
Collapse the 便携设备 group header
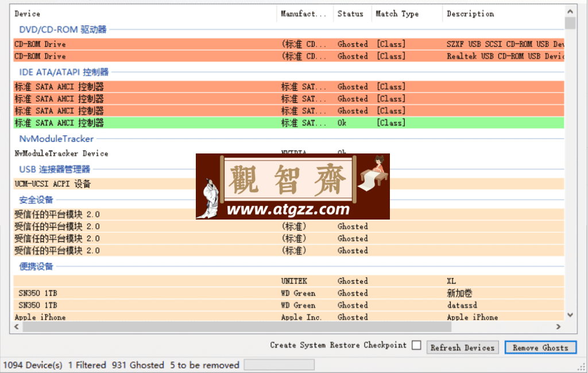[x=36, y=267]
